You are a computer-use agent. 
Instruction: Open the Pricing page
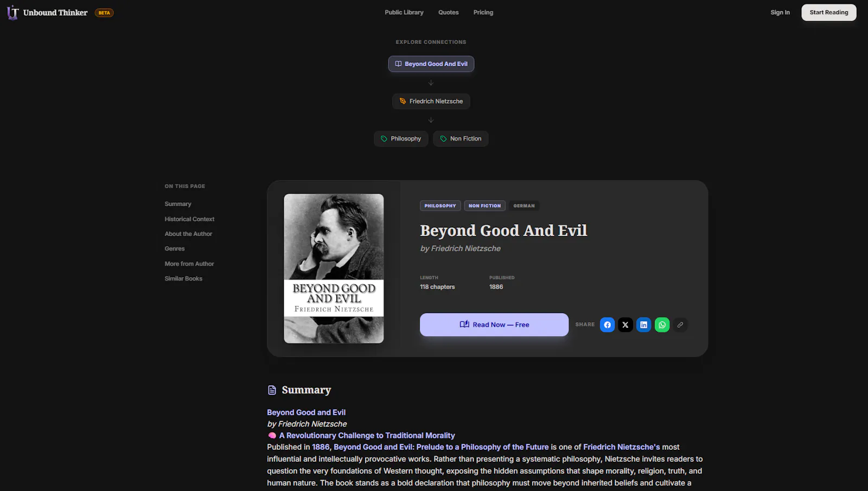[x=483, y=12]
